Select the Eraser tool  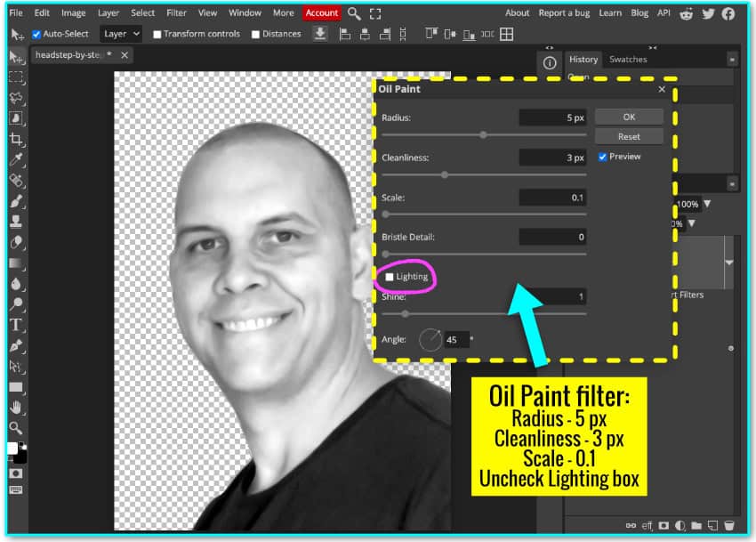pos(16,242)
